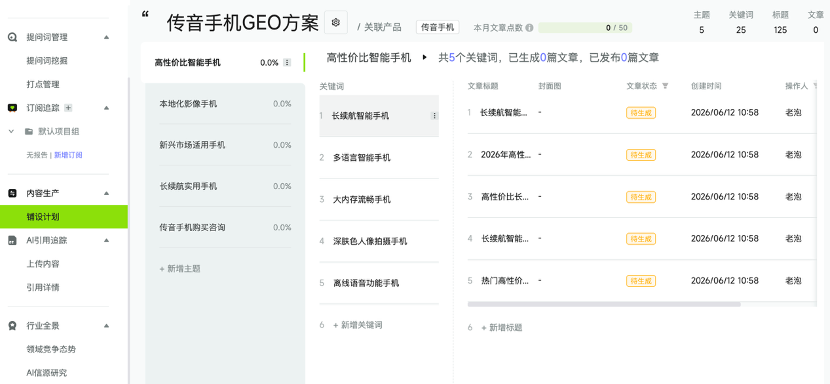The image size is (830, 384).
Task: Click the 默认项目组 folder icon
Action: tap(29, 131)
